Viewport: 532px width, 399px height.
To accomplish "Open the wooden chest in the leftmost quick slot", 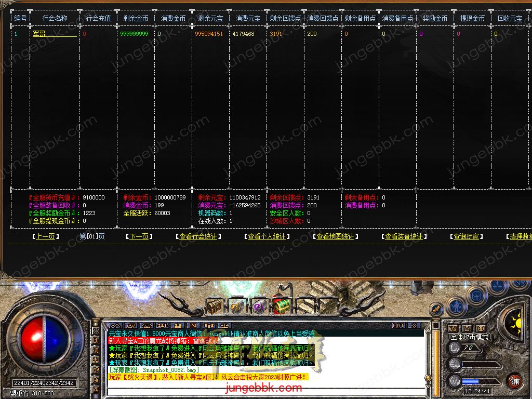I will pyautogui.click(x=213, y=307).
